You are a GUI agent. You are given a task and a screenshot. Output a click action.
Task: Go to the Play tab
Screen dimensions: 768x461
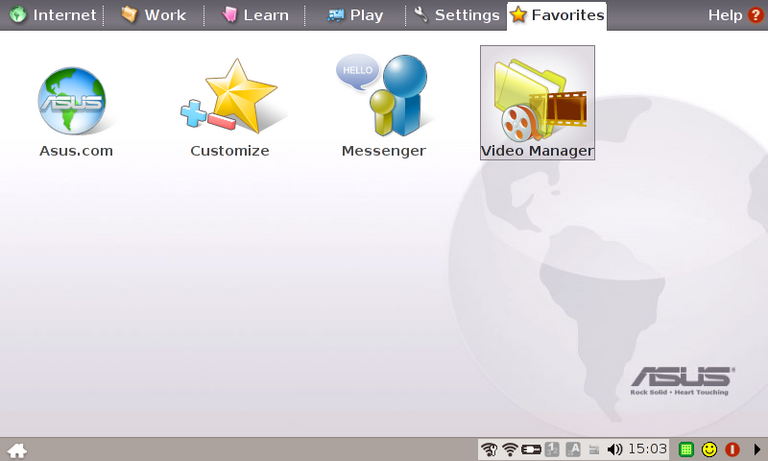[x=355, y=15]
